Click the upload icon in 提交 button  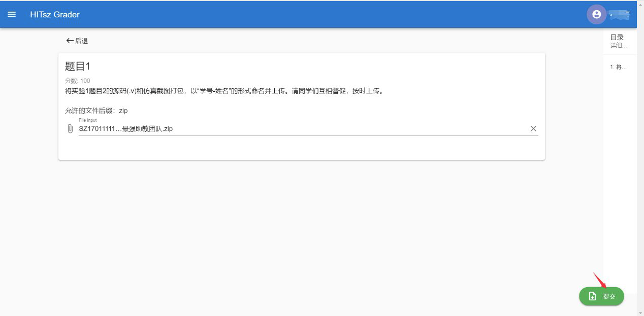(592, 296)
